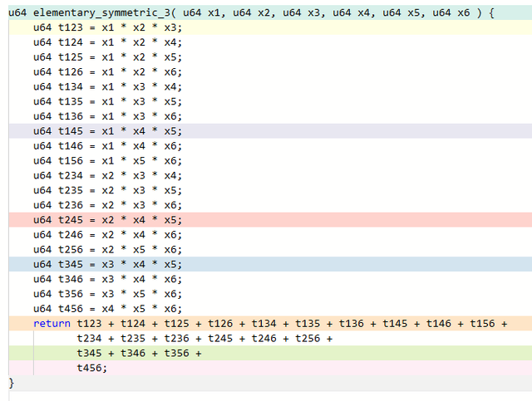Click the blue-highlighted line 'u64 t345 = x3 * x4 * x5;'
Viewport: 532px width, 401px height.
pos(270,264)
